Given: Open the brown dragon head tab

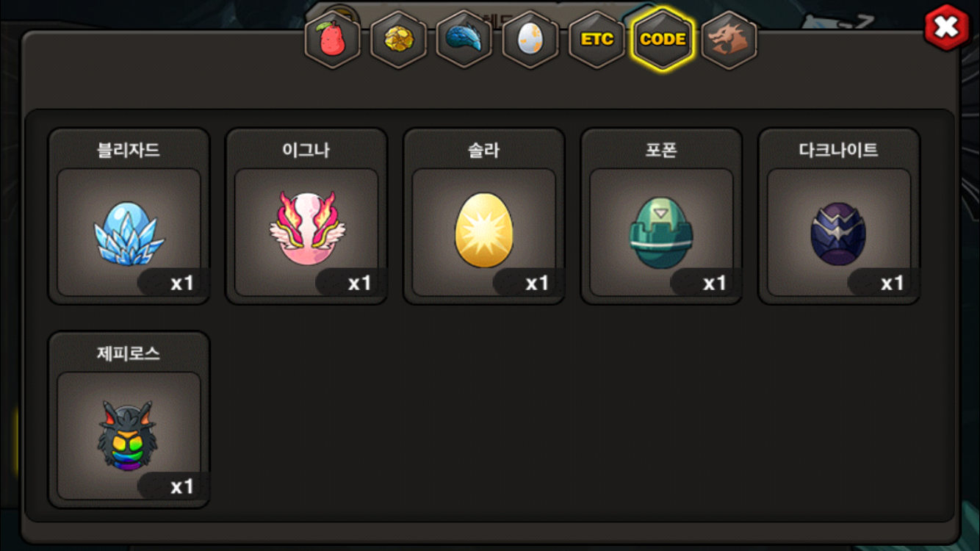Looking at the screenshot, I should coord(729,40).
